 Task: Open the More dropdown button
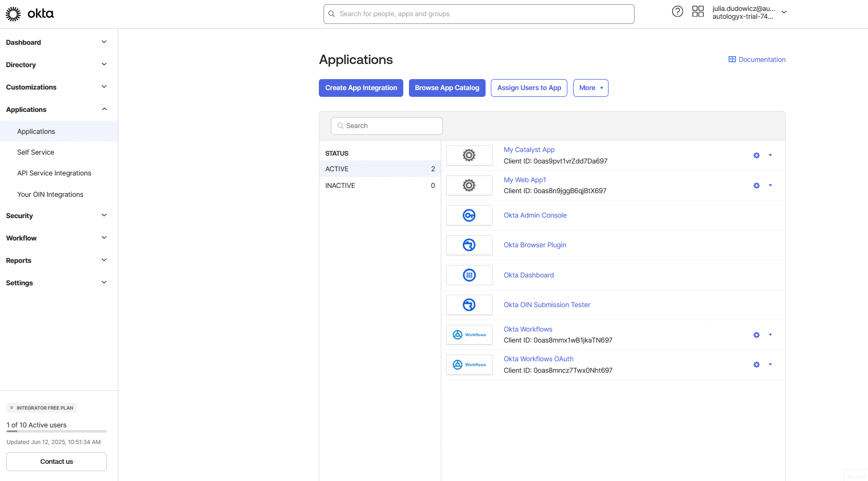point(591,88)
